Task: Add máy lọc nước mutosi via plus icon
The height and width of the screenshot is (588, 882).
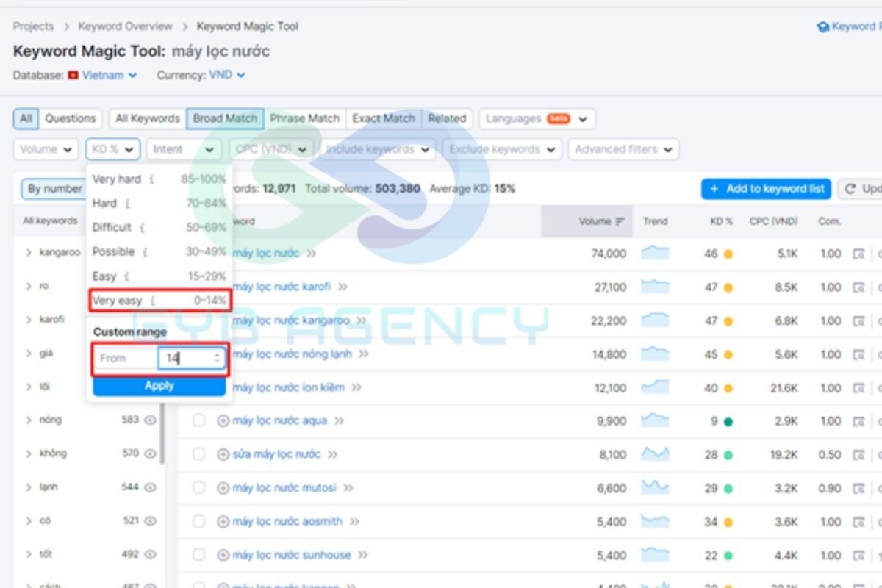Action: tap(223, 488)
